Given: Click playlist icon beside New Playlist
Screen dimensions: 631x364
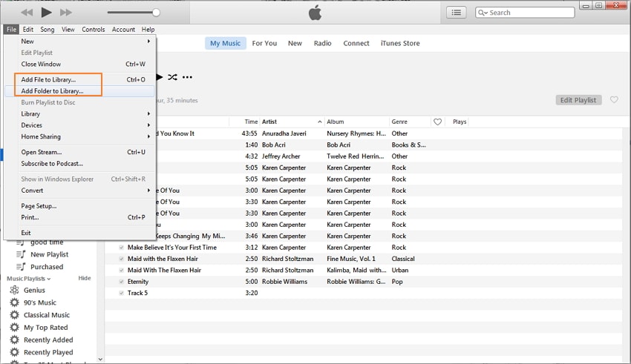Looking at the screenshot, I should (x=21, y=254).
